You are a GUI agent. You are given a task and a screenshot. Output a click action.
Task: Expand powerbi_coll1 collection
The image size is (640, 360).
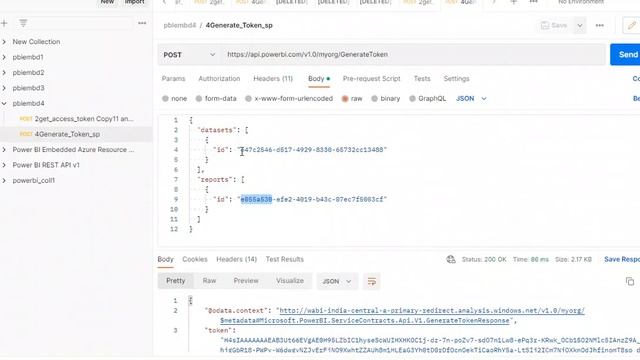(x=4, y=180)
